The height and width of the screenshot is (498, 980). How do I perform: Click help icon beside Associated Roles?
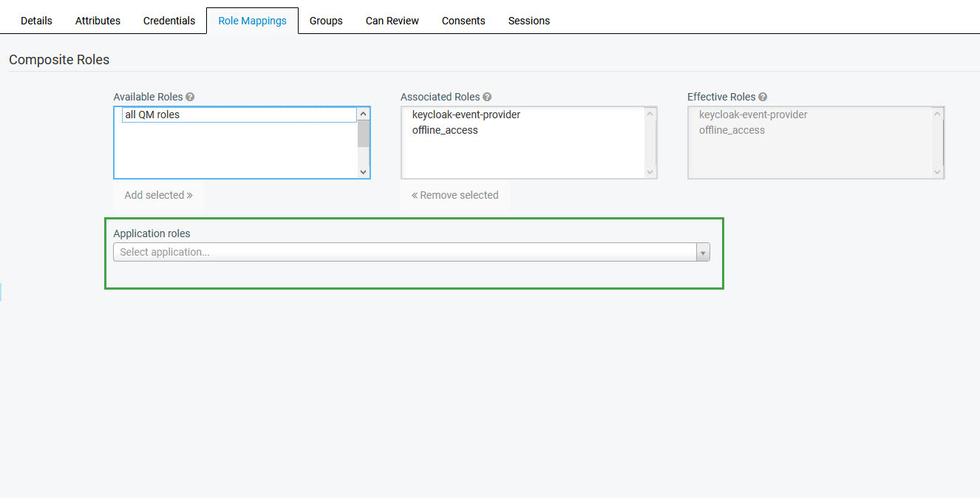(x=487, y=97)
